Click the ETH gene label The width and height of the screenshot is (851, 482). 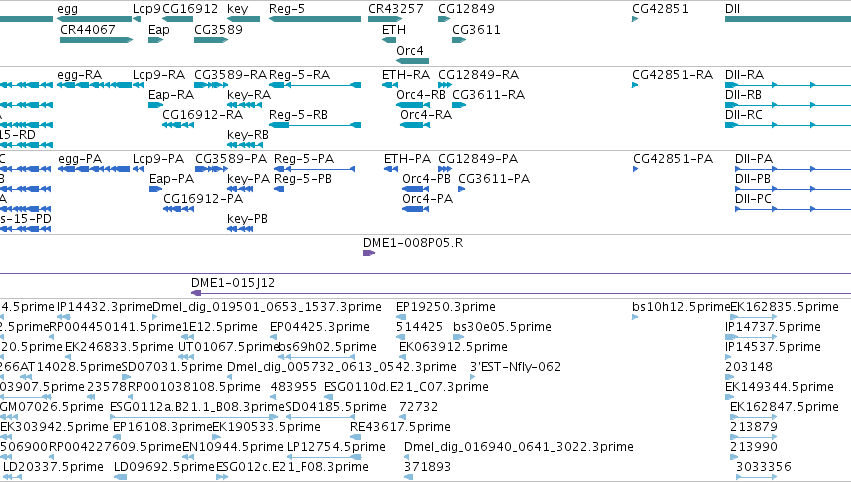[394, 29]
